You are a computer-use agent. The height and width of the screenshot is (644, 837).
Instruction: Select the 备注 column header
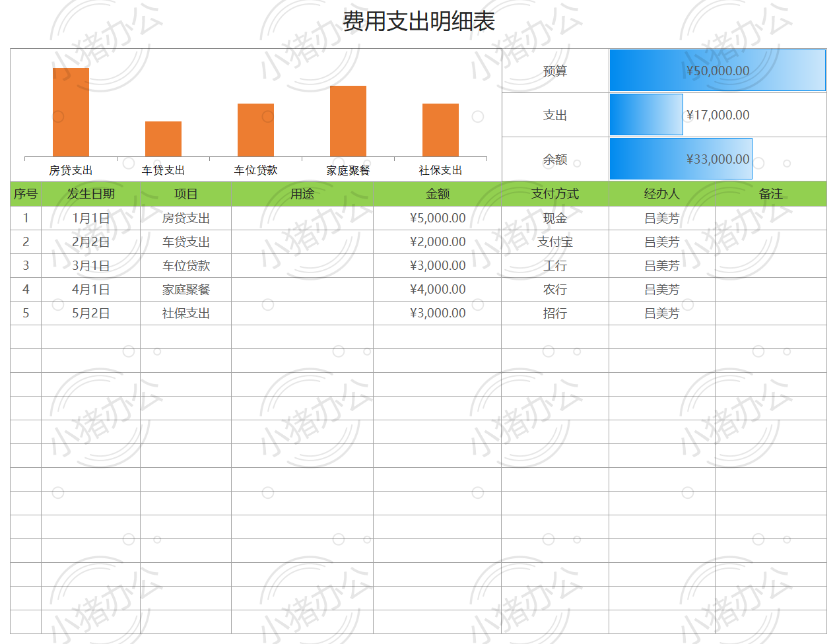coord(771,194)
